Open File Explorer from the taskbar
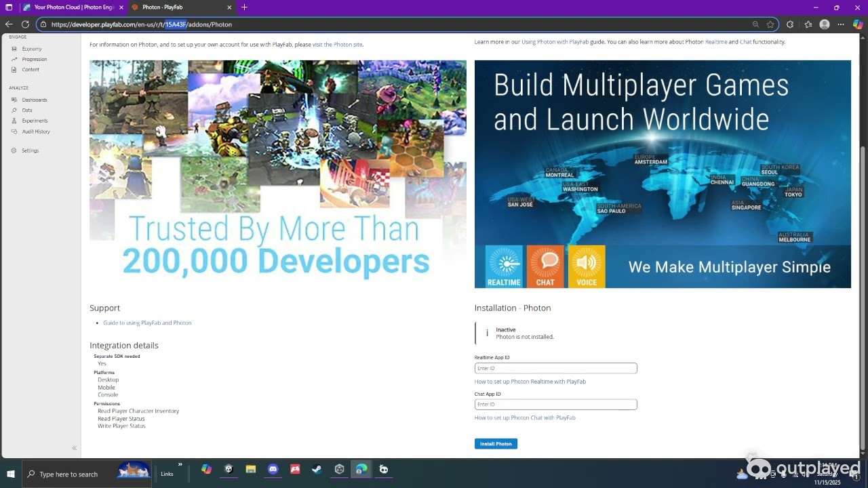 tap(251, 469)
